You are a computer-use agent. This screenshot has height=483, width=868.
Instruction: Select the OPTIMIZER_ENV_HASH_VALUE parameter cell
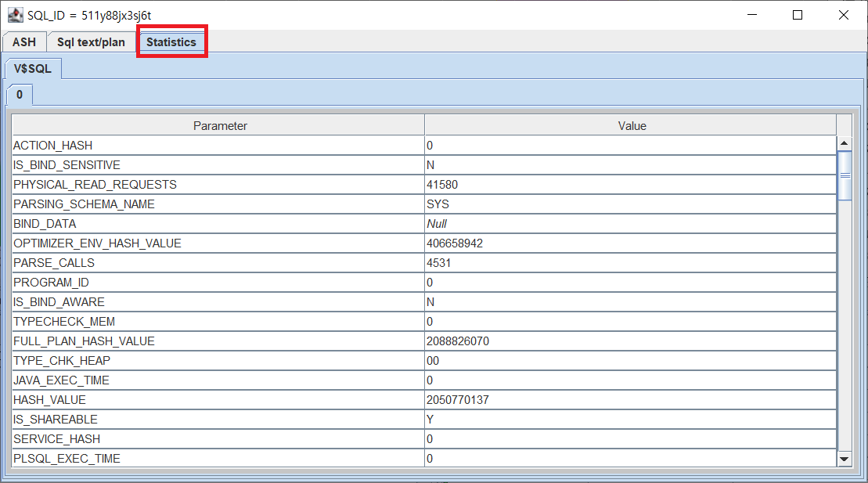218,243
